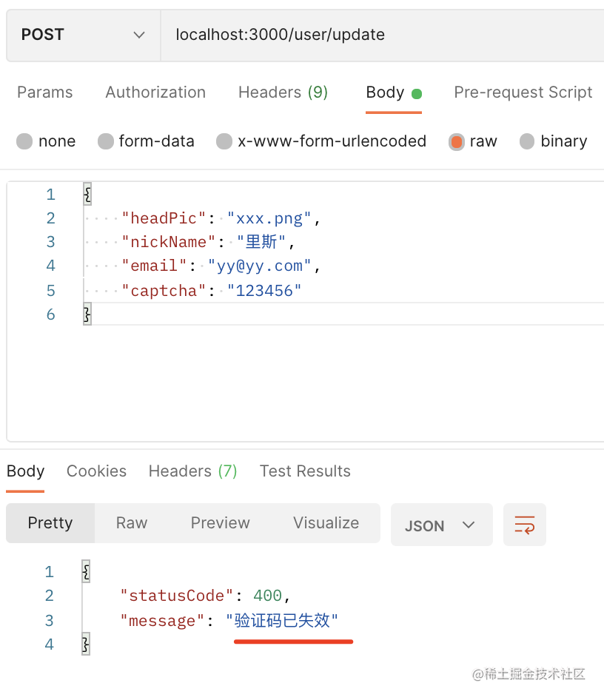Open the JSON response format dropdown
The width and height of the screenshot is (604, 700).
coord(440,525)
